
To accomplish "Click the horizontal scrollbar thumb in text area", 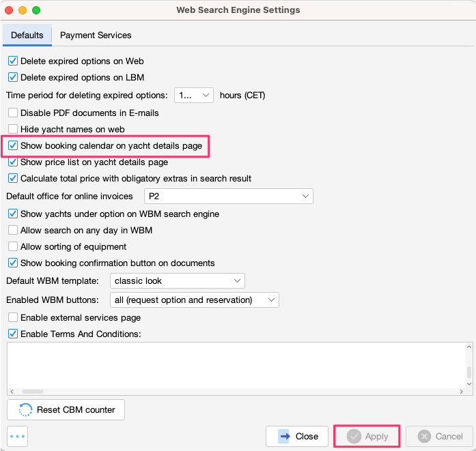I will coord(33,392).
